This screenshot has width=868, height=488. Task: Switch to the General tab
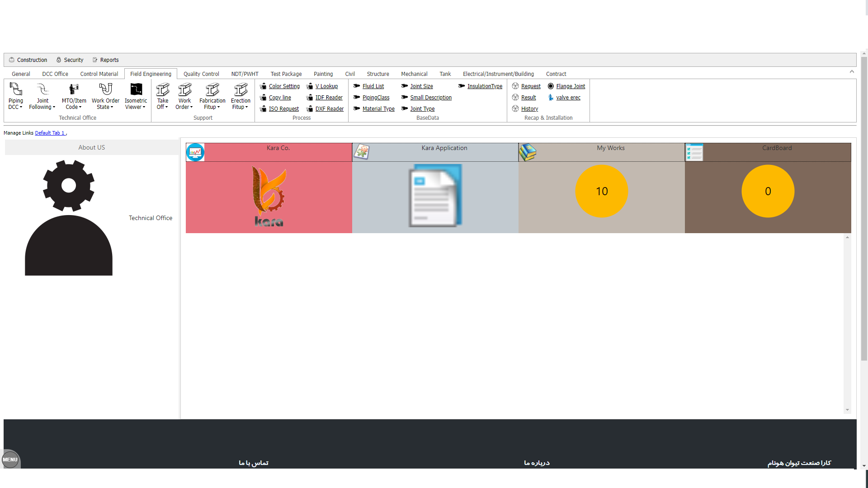point(21,74)
